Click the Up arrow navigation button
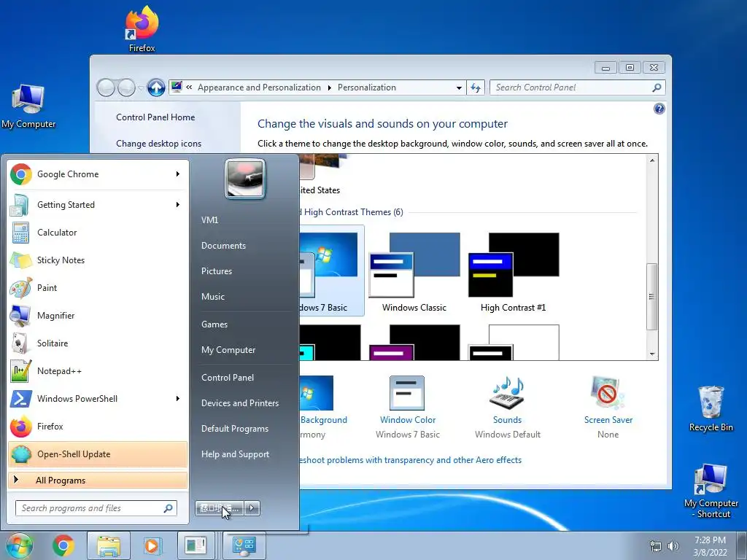The image size is (747, 560). point(156,87)
